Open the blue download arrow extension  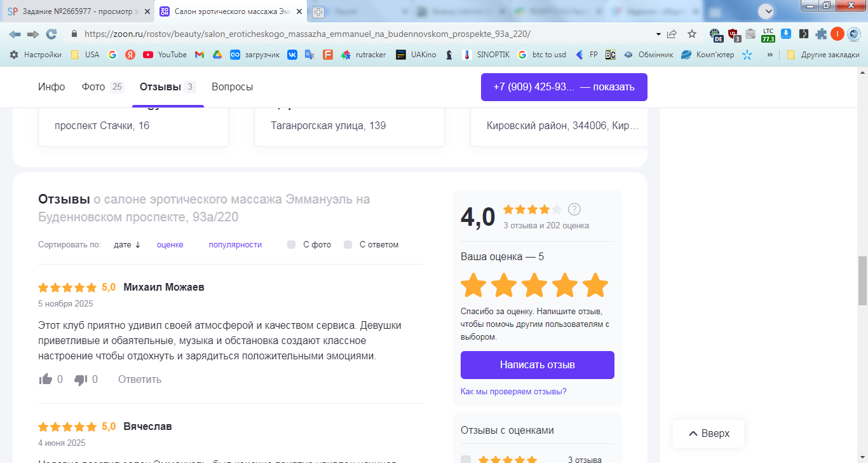click(786, 34)
